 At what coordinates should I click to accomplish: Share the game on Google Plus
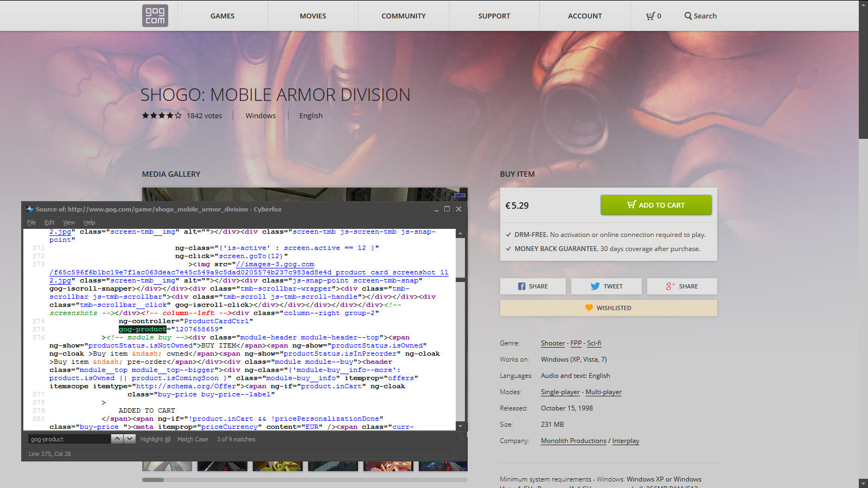click(x=682, y=286)
